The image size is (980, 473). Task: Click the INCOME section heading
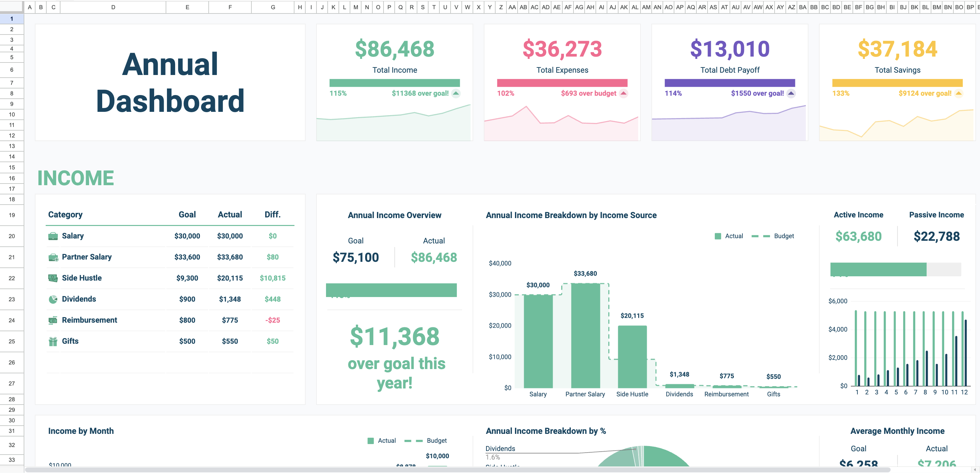click(76, 178)
